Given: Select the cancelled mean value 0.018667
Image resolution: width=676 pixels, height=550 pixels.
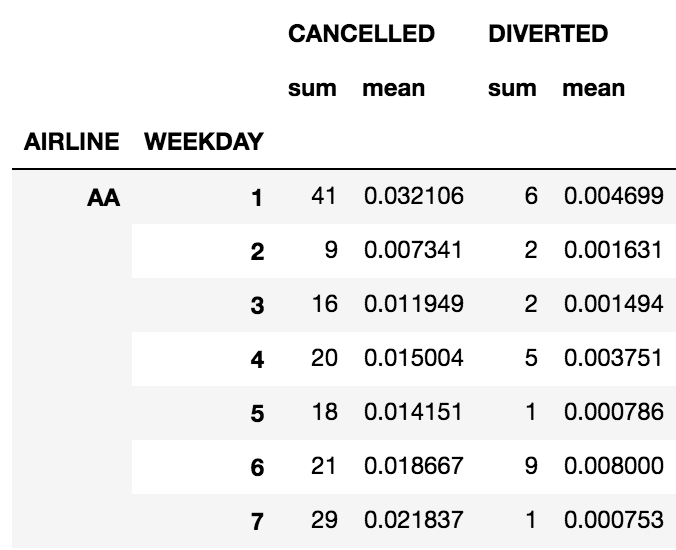Looking at the screenshot, I should (413, 466).
